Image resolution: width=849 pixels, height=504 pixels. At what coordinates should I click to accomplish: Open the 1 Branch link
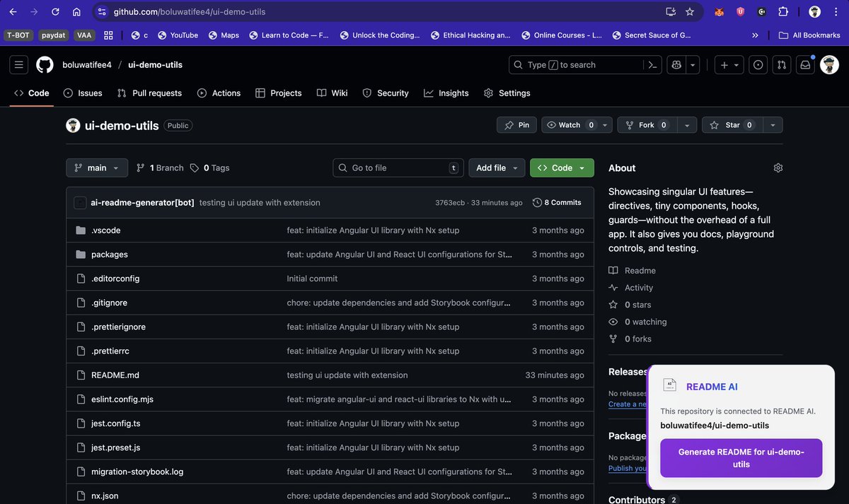pos(160,168)
